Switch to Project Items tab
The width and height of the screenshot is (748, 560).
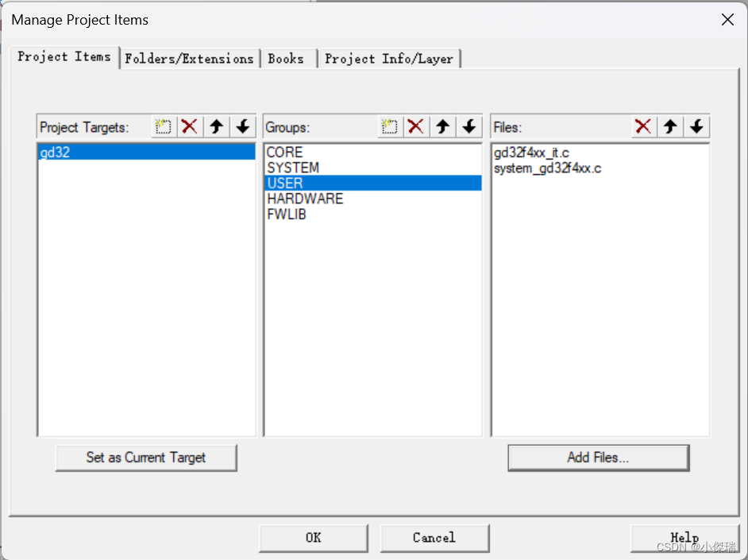(x=64, y=57)
